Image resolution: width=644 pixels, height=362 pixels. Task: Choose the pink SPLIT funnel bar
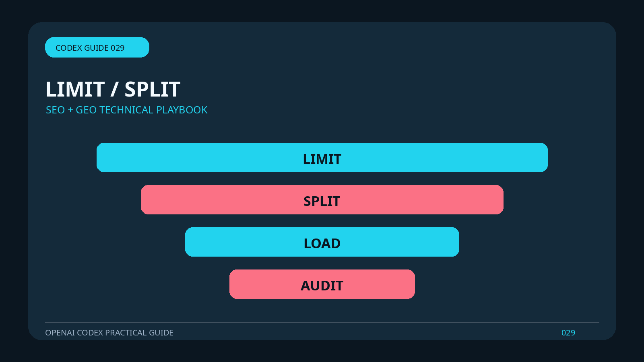(322, 200)
